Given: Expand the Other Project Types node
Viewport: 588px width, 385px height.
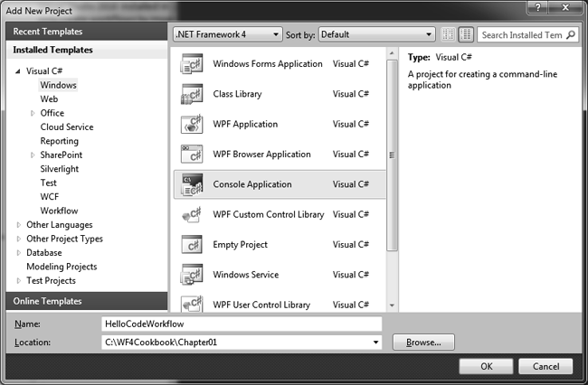Looking at the screenshot, I should pyautogui.click(x=18, y=239).
